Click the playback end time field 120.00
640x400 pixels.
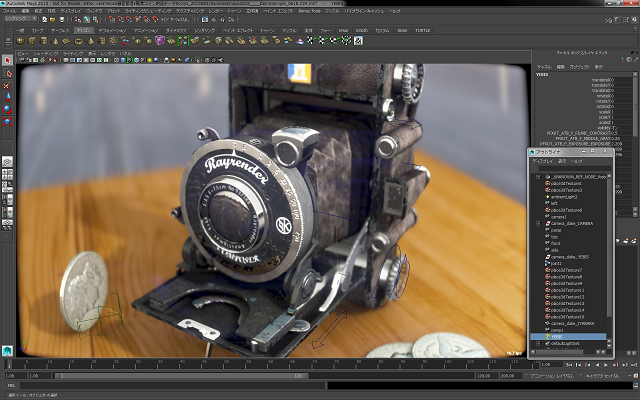coord(487,376)
